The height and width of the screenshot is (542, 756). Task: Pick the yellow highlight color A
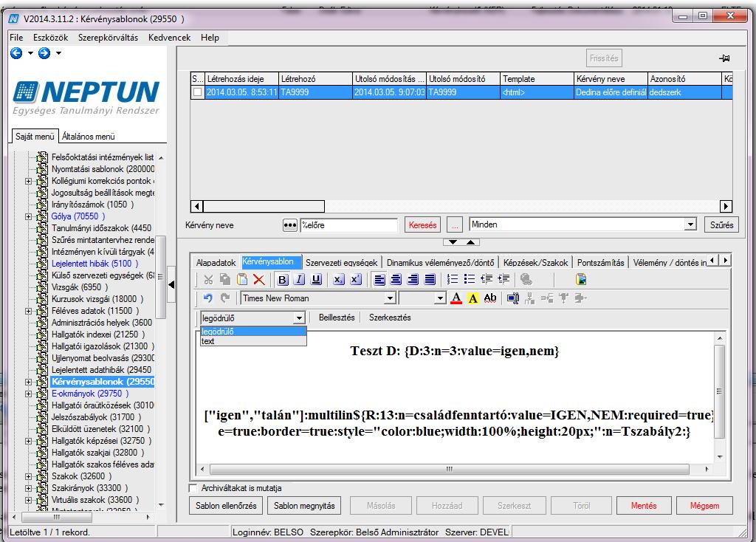[473, 298]
